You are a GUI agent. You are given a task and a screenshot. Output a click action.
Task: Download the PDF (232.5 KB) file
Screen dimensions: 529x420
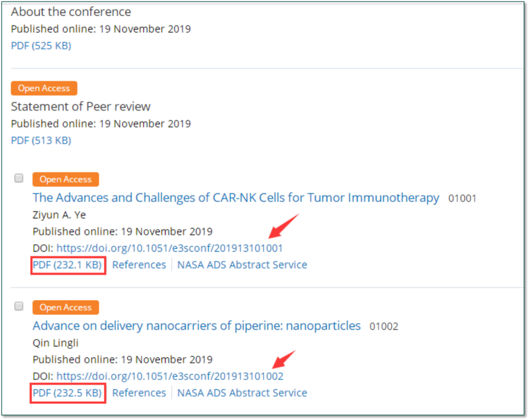pyautogui.click(x=67, y=393)
